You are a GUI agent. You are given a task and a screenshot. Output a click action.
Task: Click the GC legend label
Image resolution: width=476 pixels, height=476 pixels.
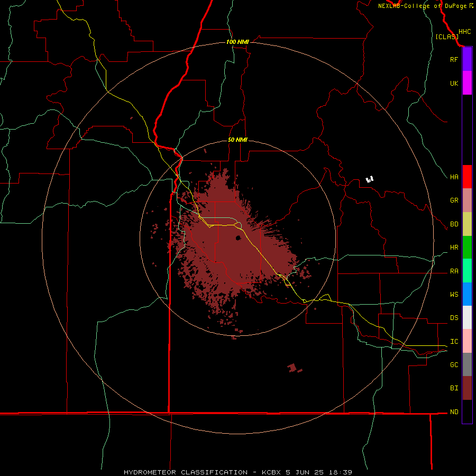(x=454, y=365)
